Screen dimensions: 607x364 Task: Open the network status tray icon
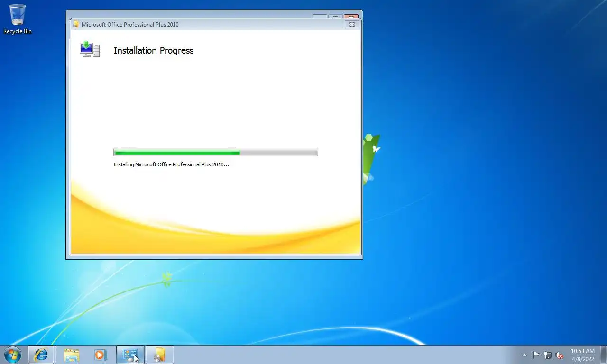pos(548,355)
